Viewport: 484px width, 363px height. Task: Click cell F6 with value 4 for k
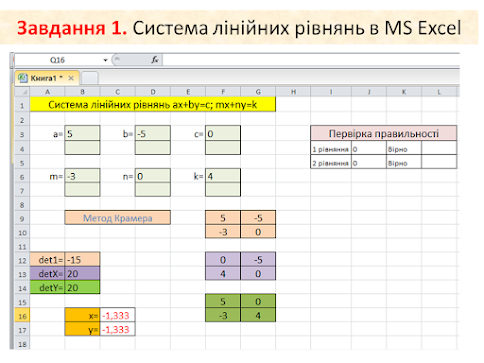click(223, 176)
